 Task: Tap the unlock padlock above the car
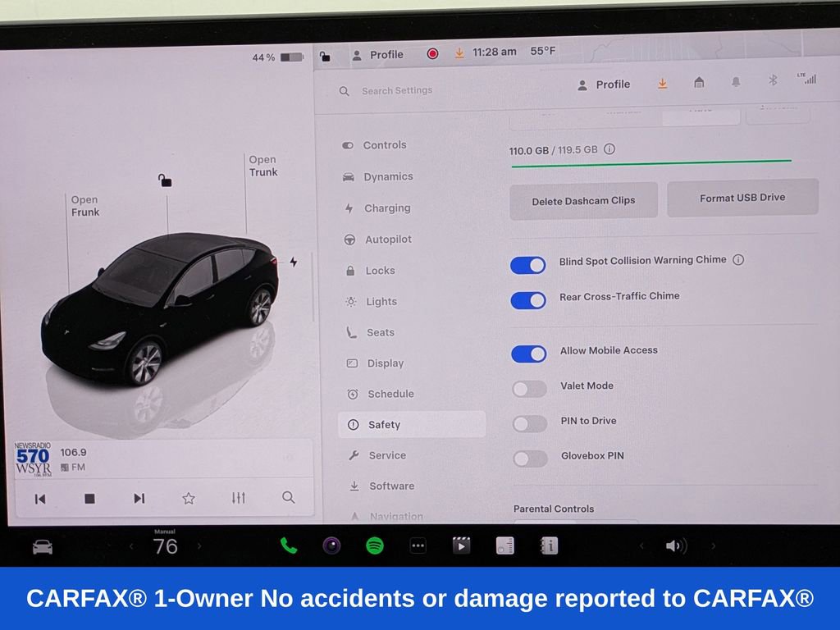click(164, 180)
